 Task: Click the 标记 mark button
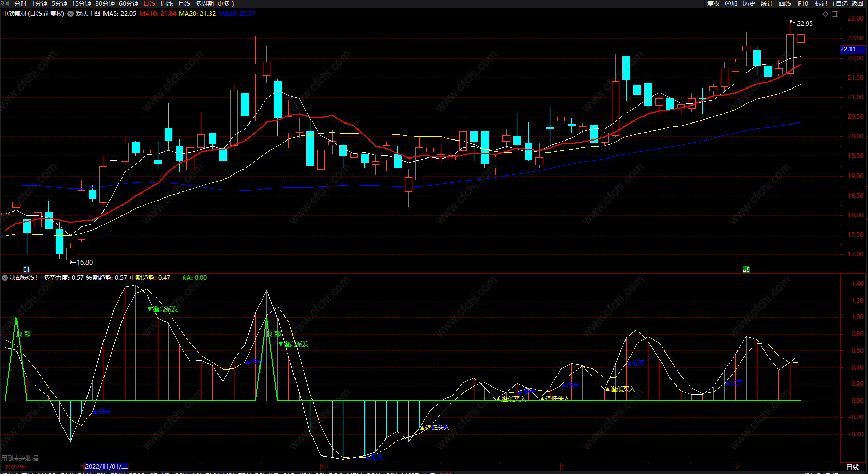coord(821,4)
